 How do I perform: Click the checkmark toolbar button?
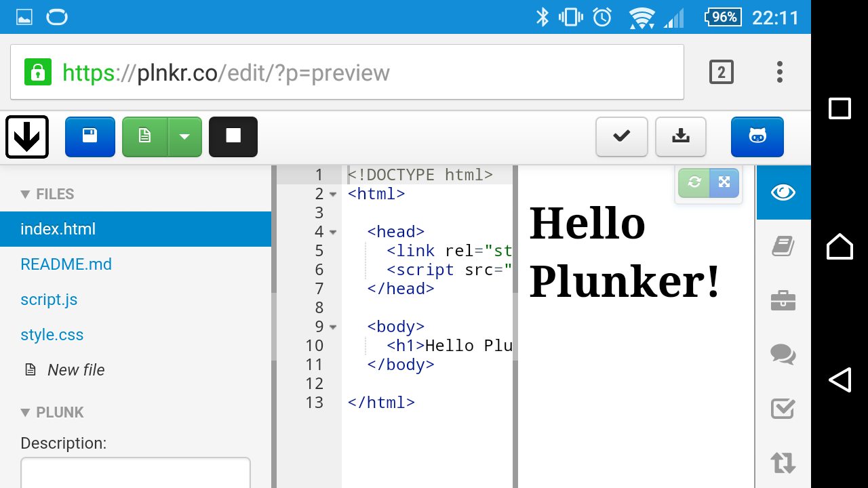pyautogui.click(x=621, y=136)
